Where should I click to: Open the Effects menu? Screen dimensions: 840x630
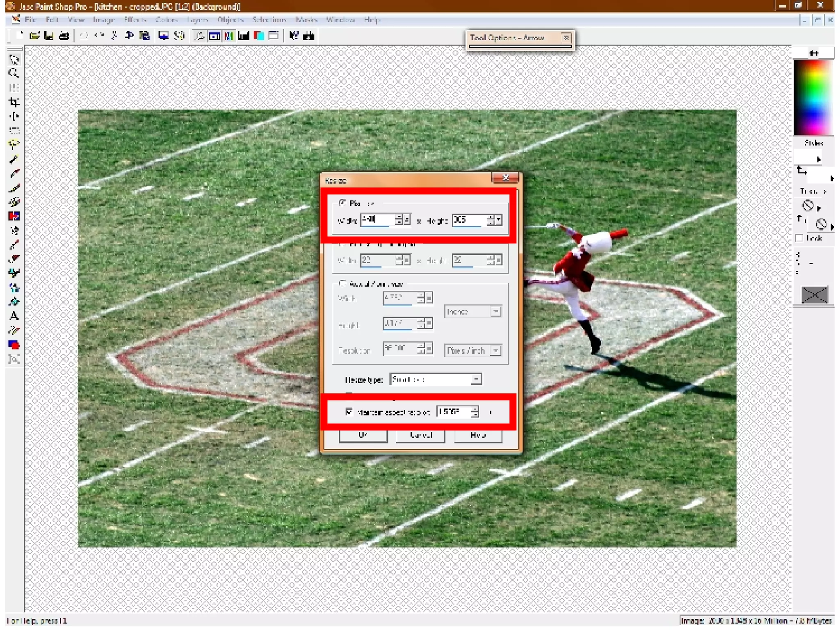coord(135,20)
